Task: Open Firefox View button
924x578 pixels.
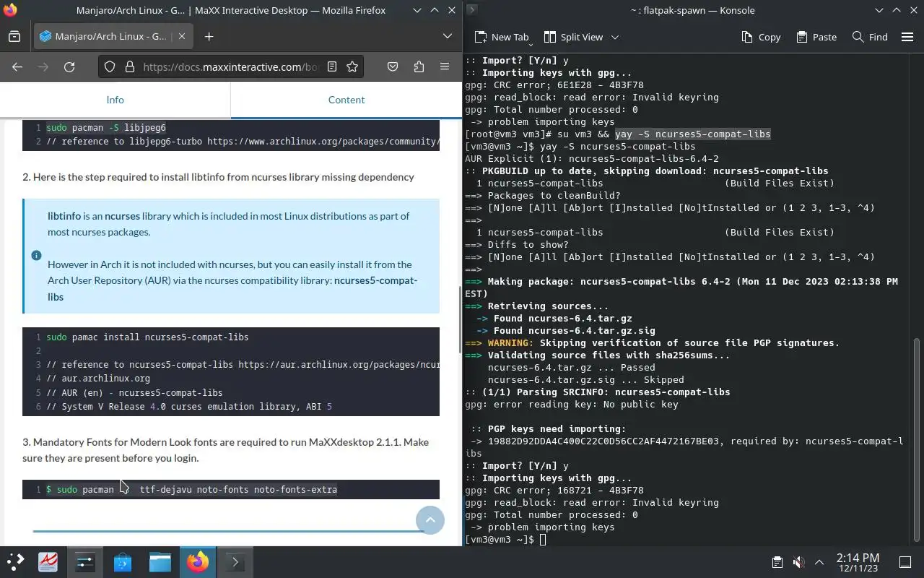Action: coord(14,36)
